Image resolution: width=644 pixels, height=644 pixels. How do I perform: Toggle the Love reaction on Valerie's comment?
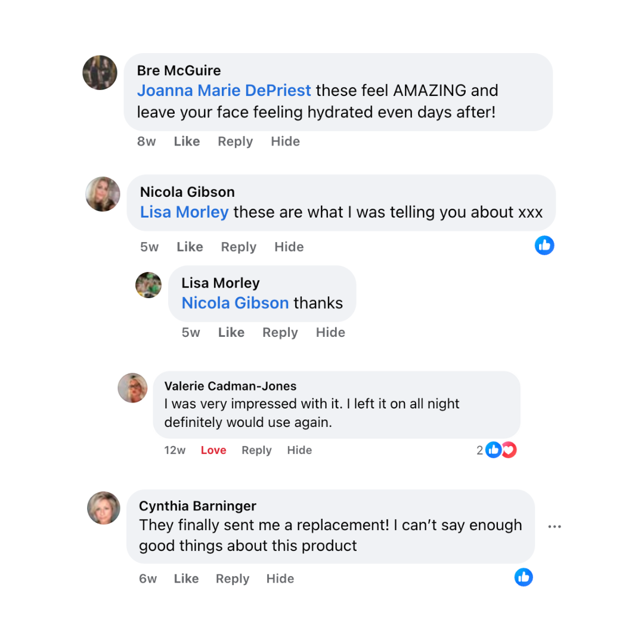tap(213, 450)
